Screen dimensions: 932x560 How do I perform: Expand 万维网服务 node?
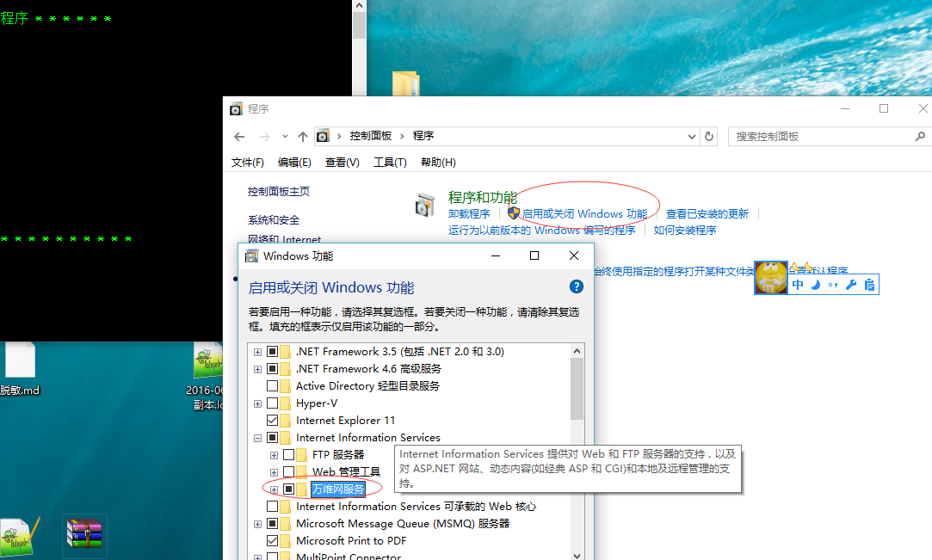coord(274,490)
